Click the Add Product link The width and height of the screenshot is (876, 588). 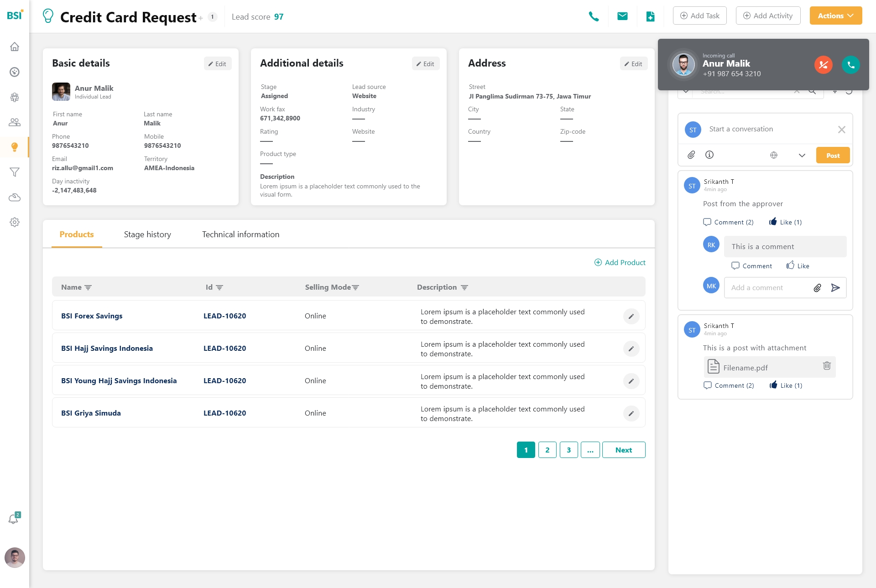620,263
